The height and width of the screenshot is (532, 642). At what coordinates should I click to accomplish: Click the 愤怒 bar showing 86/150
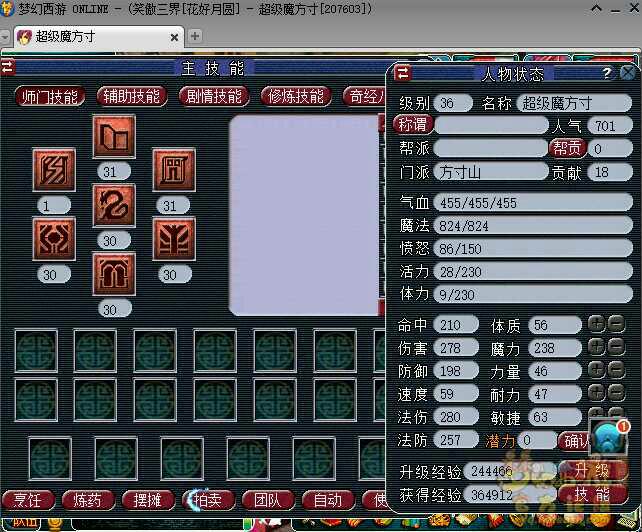(x=533, y=248)
